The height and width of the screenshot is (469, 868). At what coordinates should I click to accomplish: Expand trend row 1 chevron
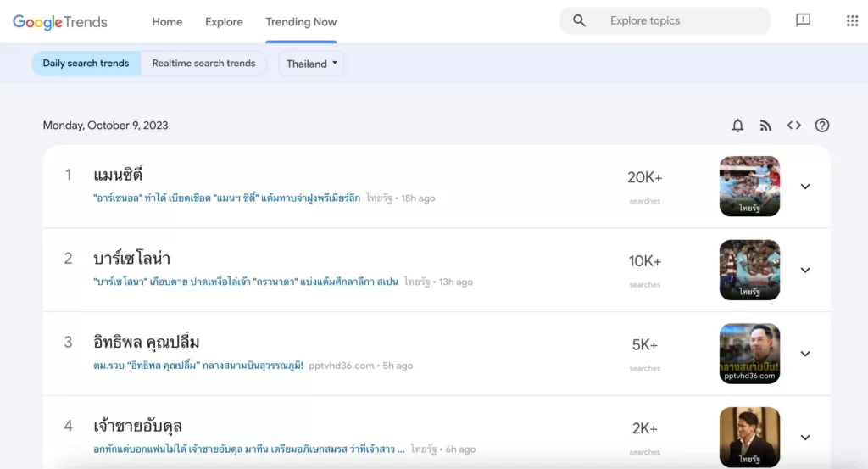tap(805, 187)
